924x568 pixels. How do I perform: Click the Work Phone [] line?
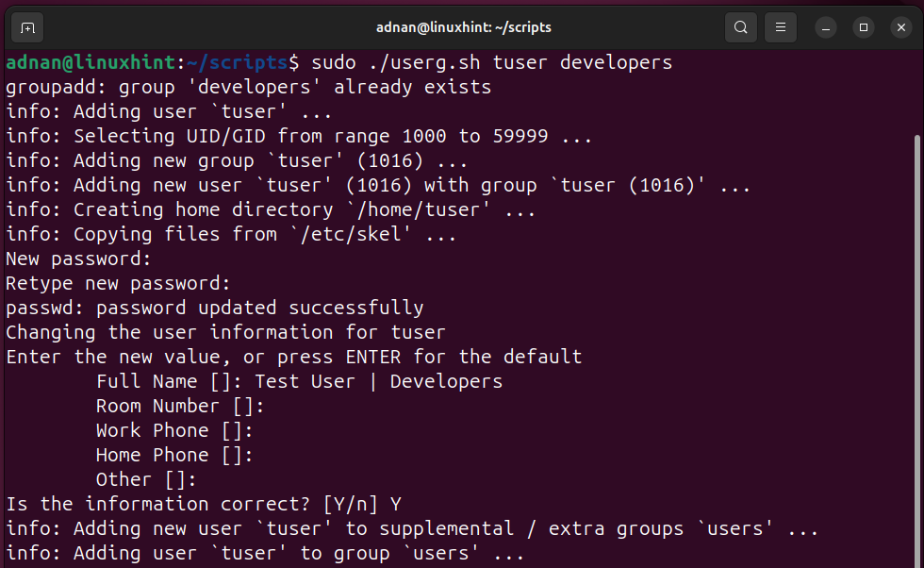(x=174, y=431)
